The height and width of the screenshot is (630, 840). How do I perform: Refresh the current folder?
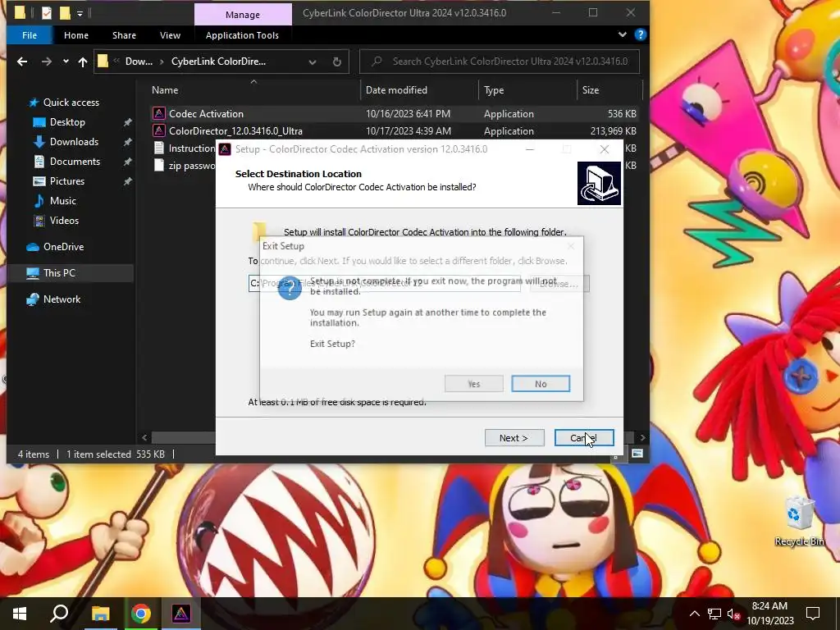tap(337, 62)
